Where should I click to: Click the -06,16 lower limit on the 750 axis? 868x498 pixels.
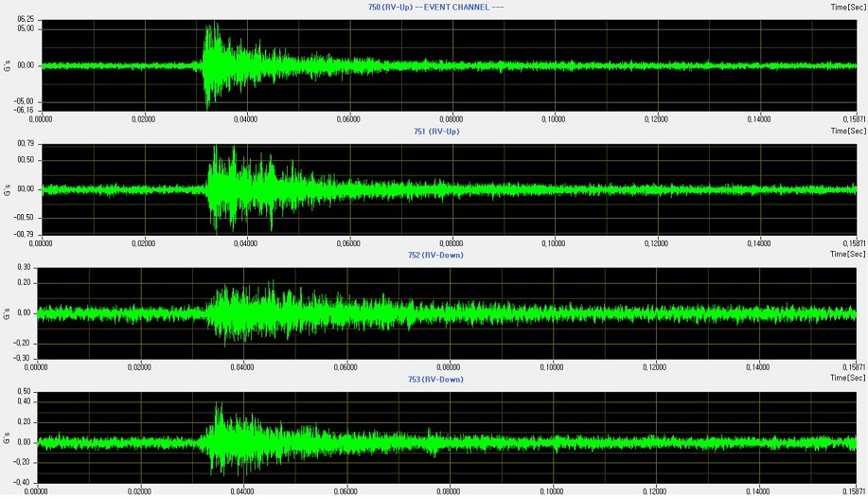(24, 110)
